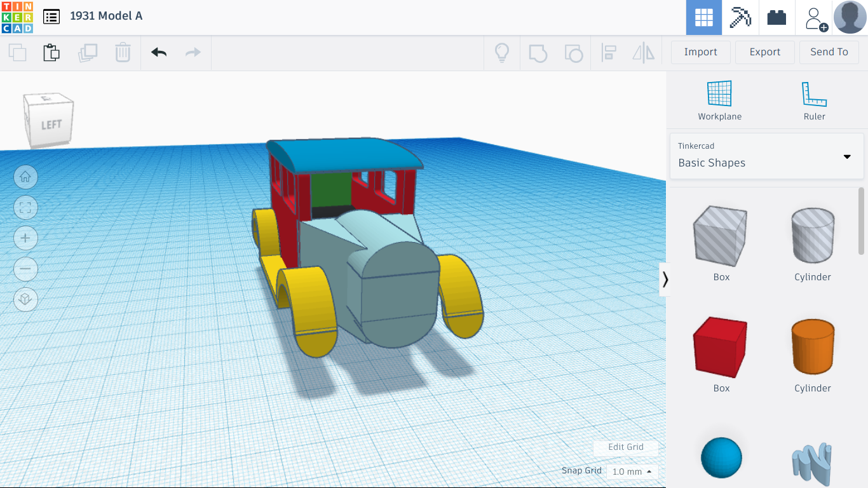Click the Delete trash icon
868x488 pixels.
click(123, 52)
